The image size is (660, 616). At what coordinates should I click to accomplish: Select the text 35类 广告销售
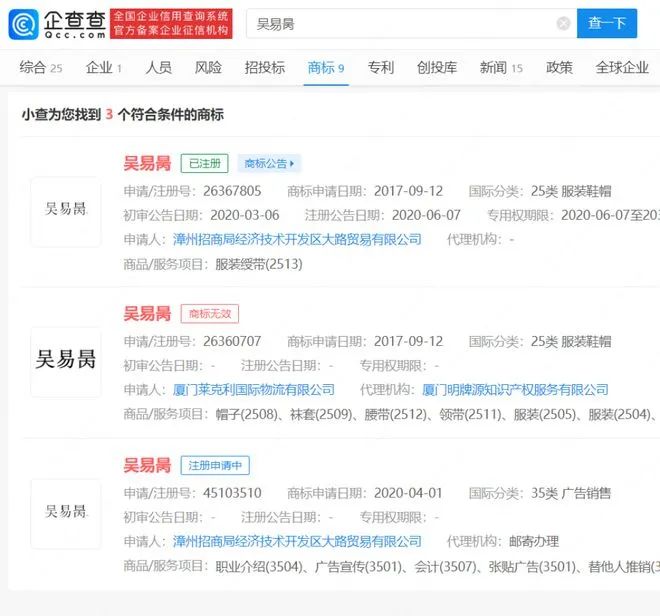click(x=571, y=493)
